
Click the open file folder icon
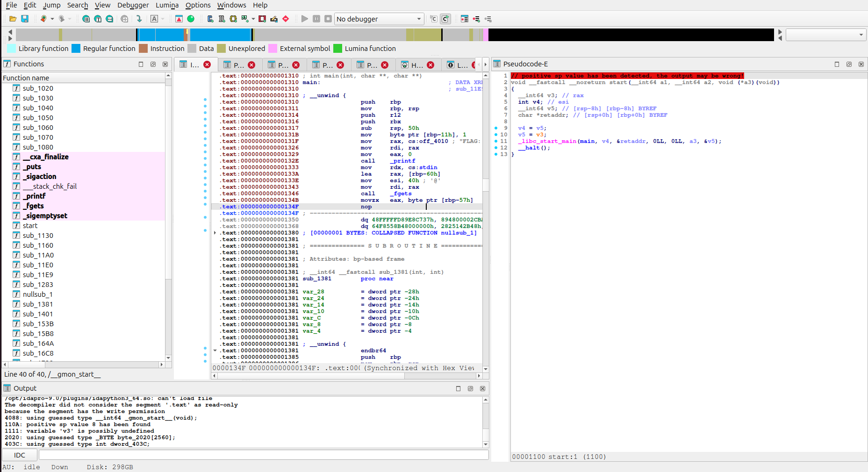pyautogui.click(x=13, y=19)
